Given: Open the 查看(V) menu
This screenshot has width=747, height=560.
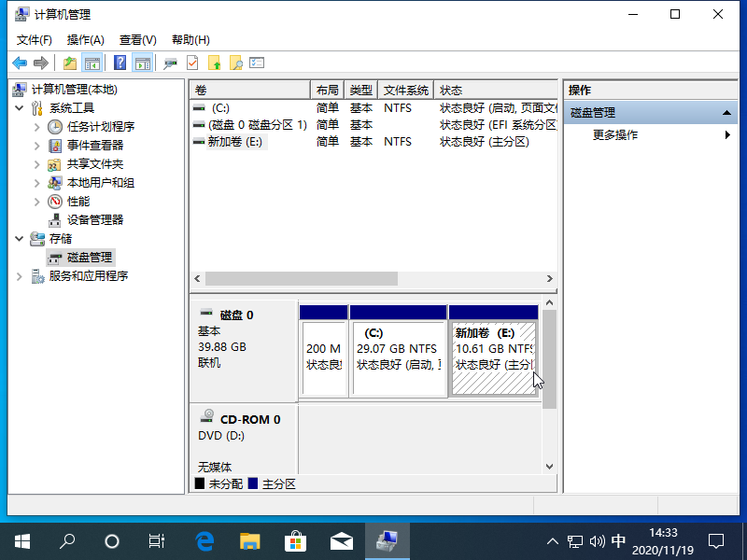Looking at the screenshot, I should (137, 40).
